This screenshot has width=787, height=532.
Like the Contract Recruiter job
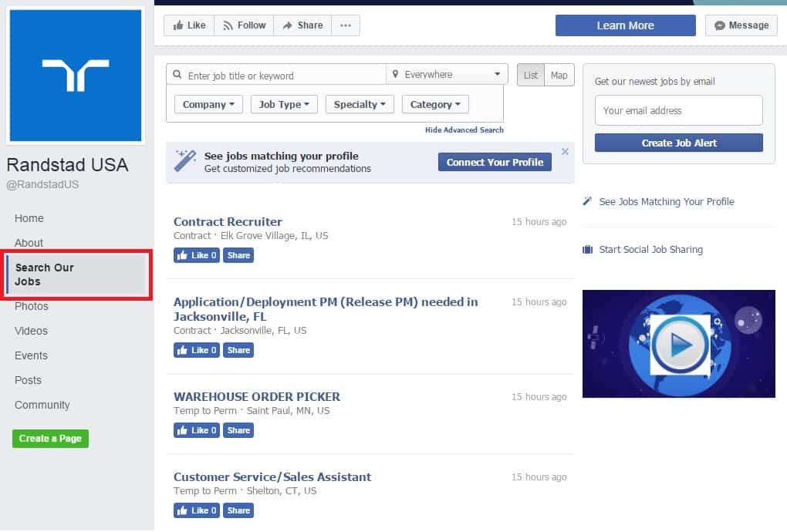click(197, 255)
